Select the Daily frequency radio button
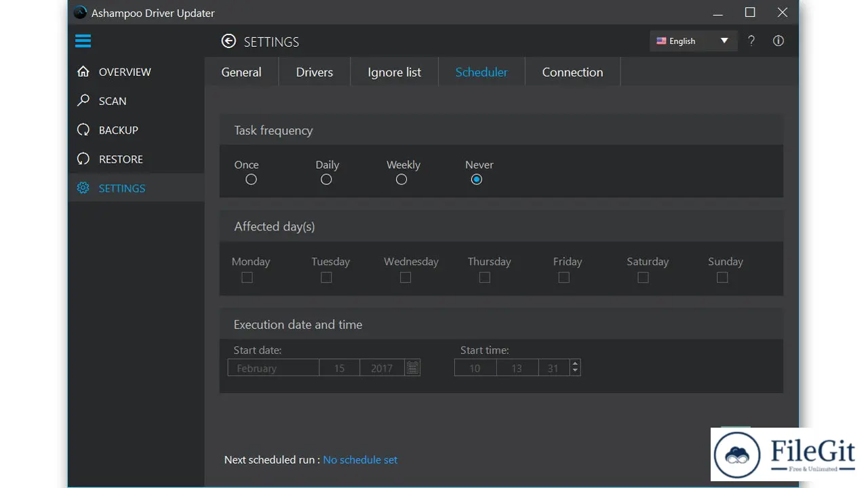Image resolution: width=868 pixels, height=488 pixels. tap(326, 180)
